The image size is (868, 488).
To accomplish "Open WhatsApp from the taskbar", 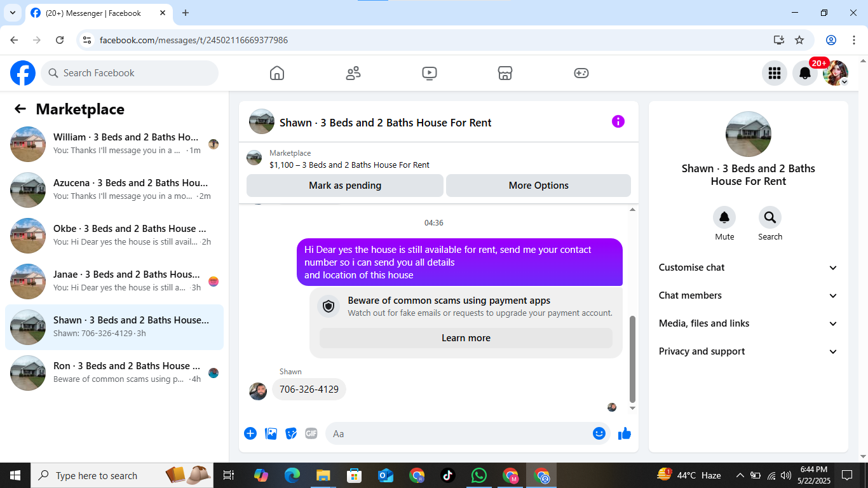I will click(478, 475).
